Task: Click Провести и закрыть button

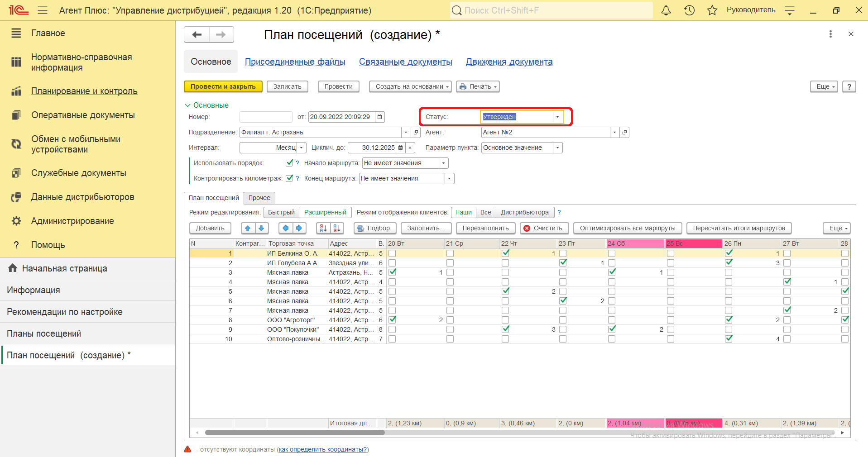Action: (223, 86)
